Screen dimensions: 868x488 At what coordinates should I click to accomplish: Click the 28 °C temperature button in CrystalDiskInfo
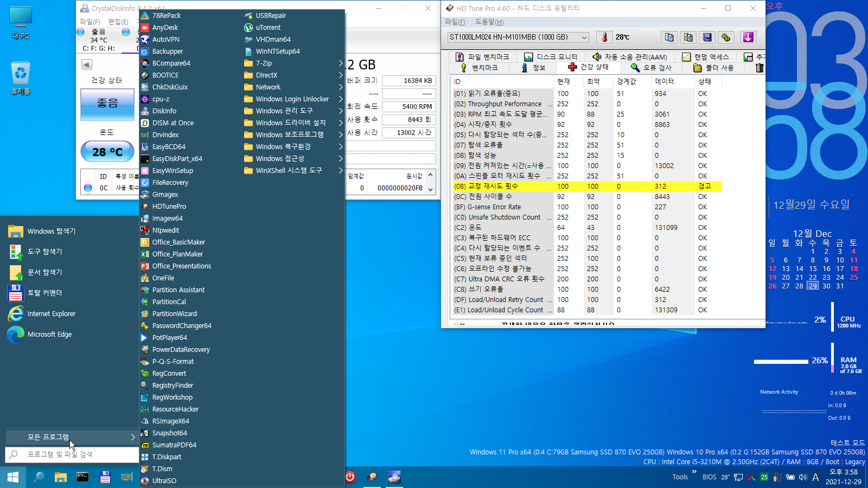click(x=107, y=152)
